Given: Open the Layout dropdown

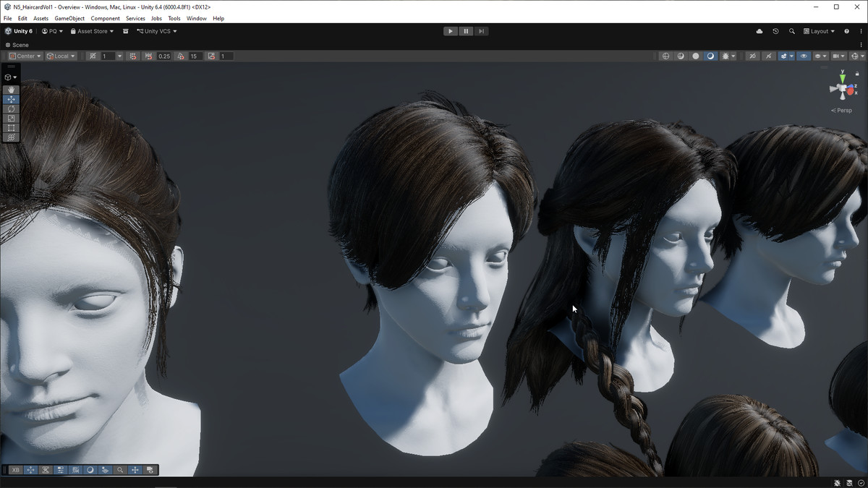Looking at the screenshot, I should click(819, 31).
